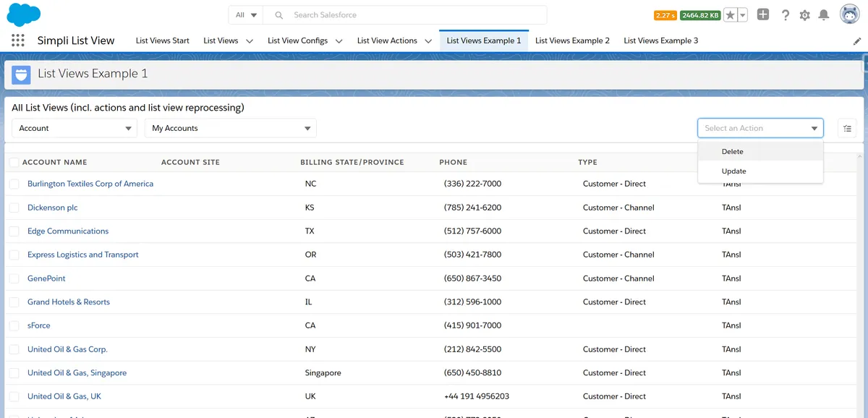Screen dimensions: 868x418
Task: Check the Edge Communications row checkbox
Action: pyautogui.click(x=14, y=231)
